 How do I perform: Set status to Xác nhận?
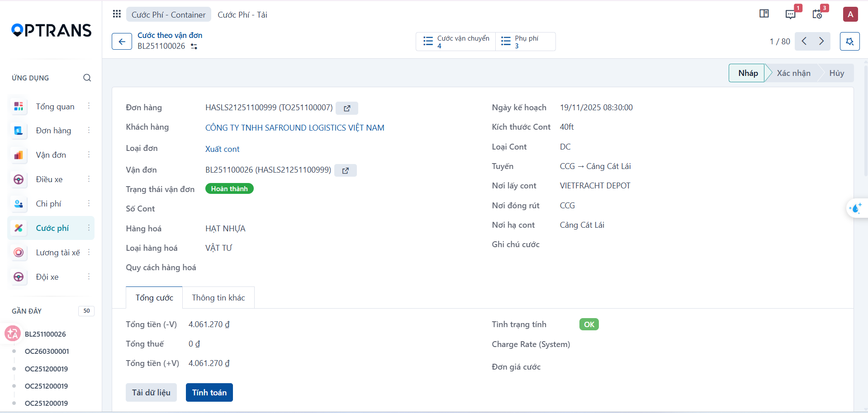coord(793,73)
